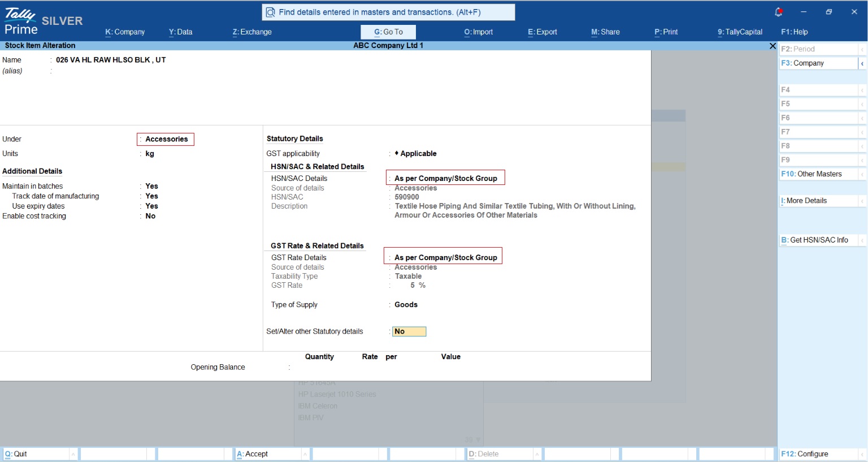Toggle Maintain in batches Yes value
868x462 pixels.
tap(151, 186)
